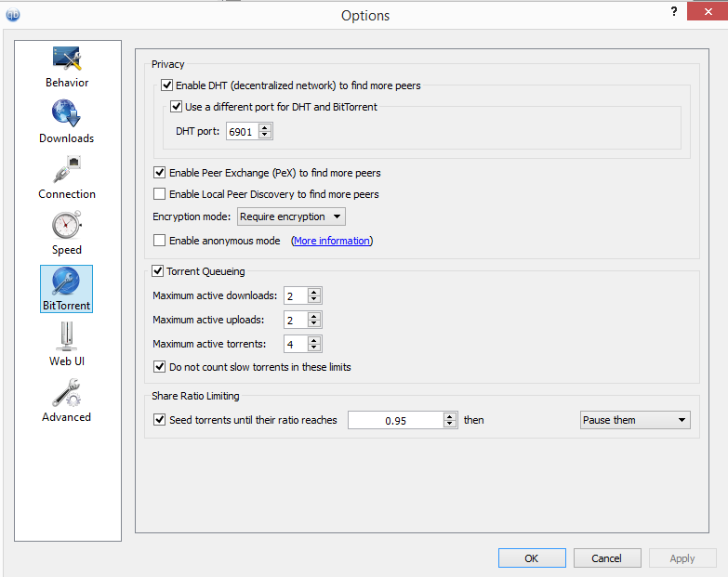
Task: Click the share ratio value field
Action: coord(396,420)
